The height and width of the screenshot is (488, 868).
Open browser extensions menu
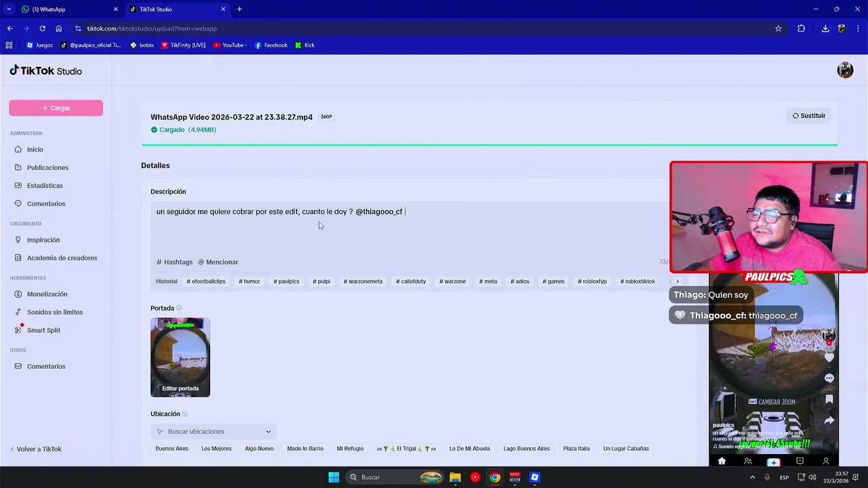click(801, 28)
